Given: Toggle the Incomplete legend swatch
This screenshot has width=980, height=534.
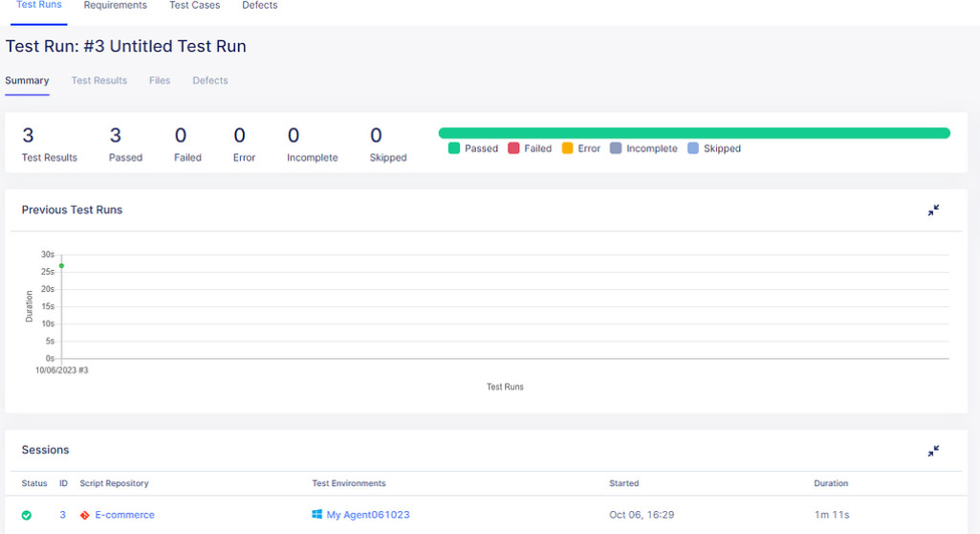Looking at the screenshot, I should [616, 148].
